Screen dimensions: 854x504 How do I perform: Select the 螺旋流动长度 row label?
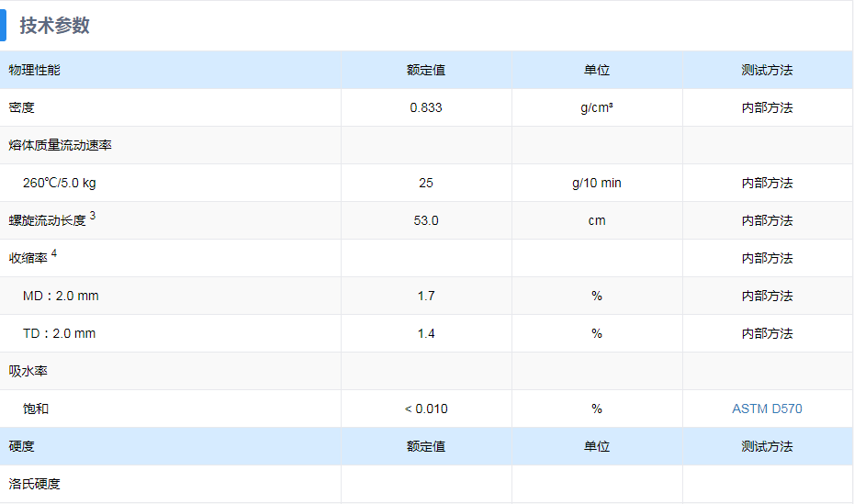coord(48,220)
